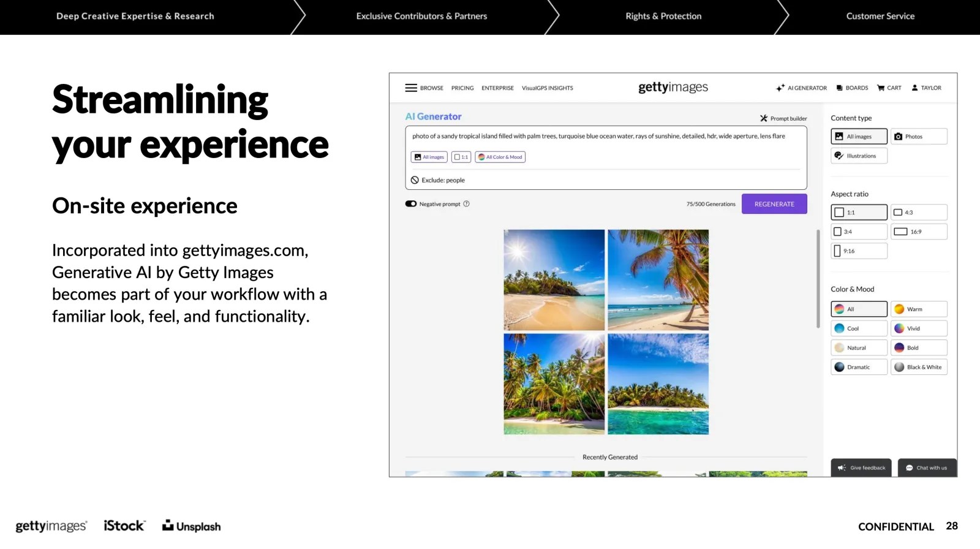This screenshot has height=549, width=980.
Task: Select the Warm color mood swatch
Action: pyautogui.click(x=919, y=309)
